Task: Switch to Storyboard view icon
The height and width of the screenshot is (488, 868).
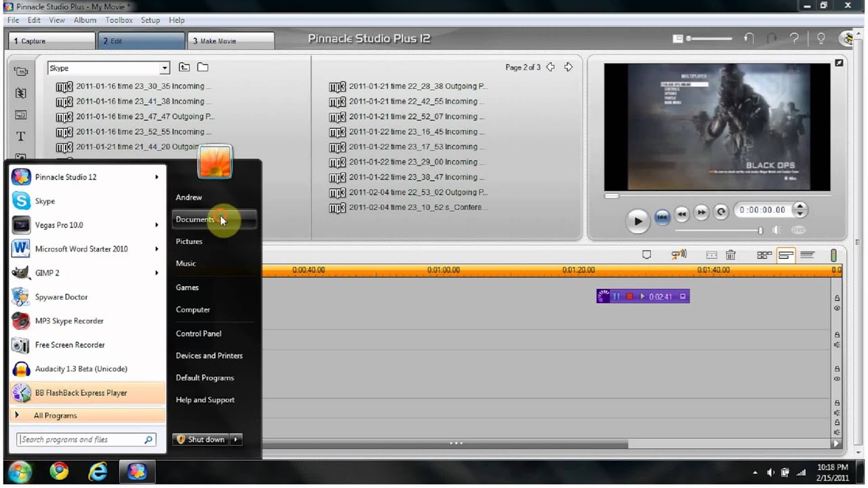Action: [x=764, y=256]
